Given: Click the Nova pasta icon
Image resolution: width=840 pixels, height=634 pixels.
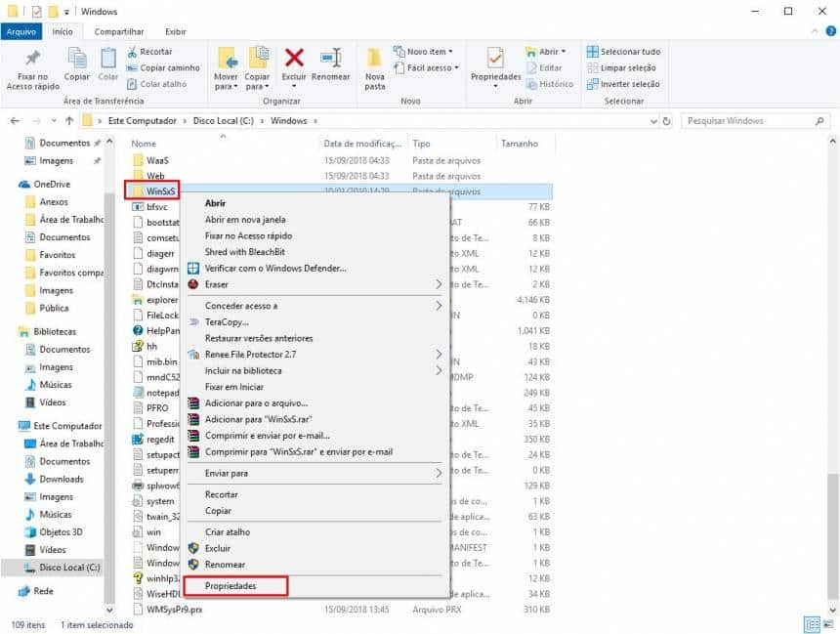Looking at the screenshot, I should 374,58.
